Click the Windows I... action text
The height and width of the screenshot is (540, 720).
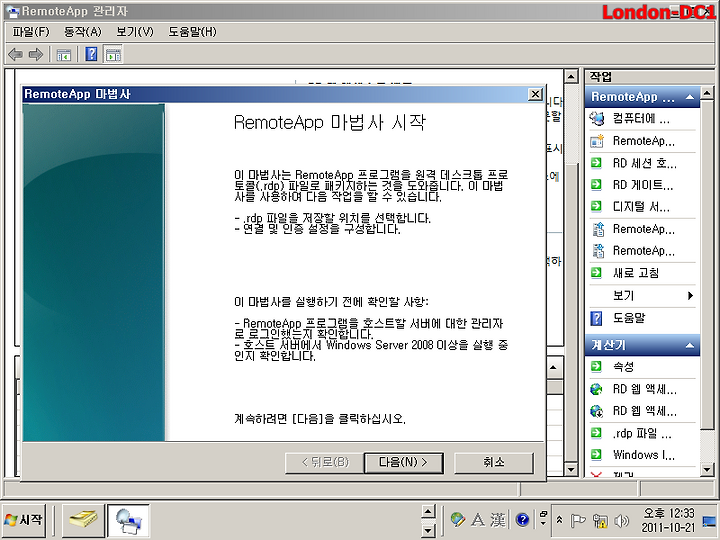pos(644,455)
